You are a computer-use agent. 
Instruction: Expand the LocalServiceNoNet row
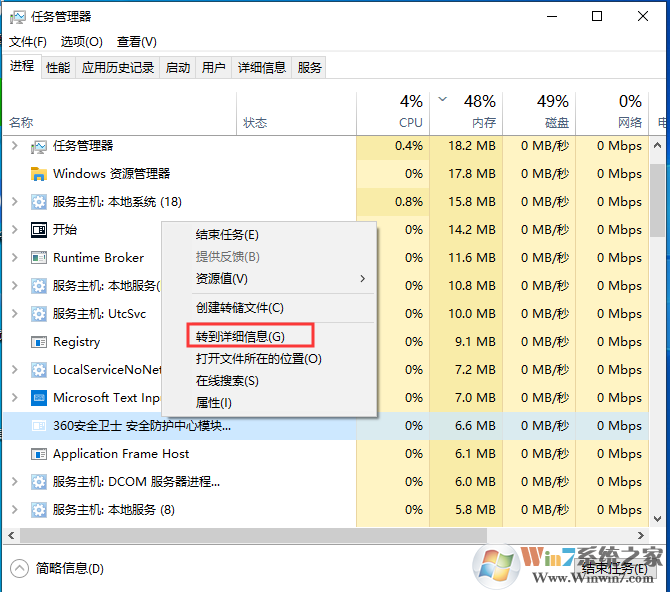point(15,370)
